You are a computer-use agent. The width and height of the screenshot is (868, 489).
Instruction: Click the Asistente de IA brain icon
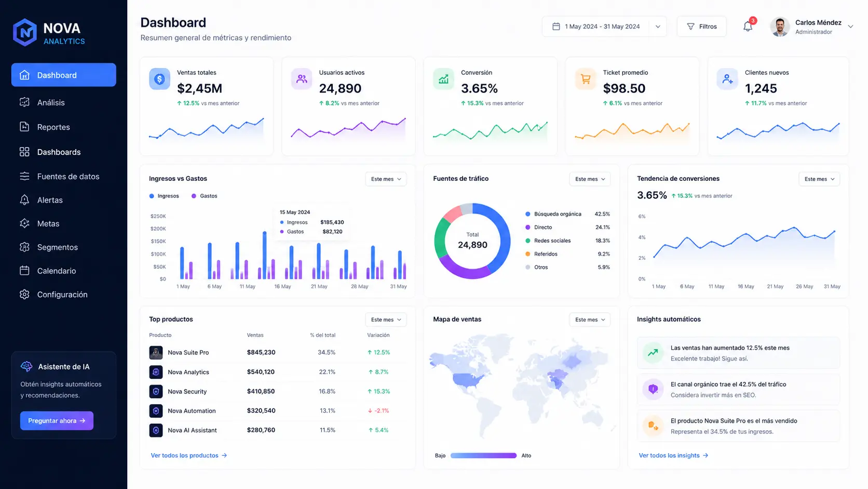coord(26,366)
